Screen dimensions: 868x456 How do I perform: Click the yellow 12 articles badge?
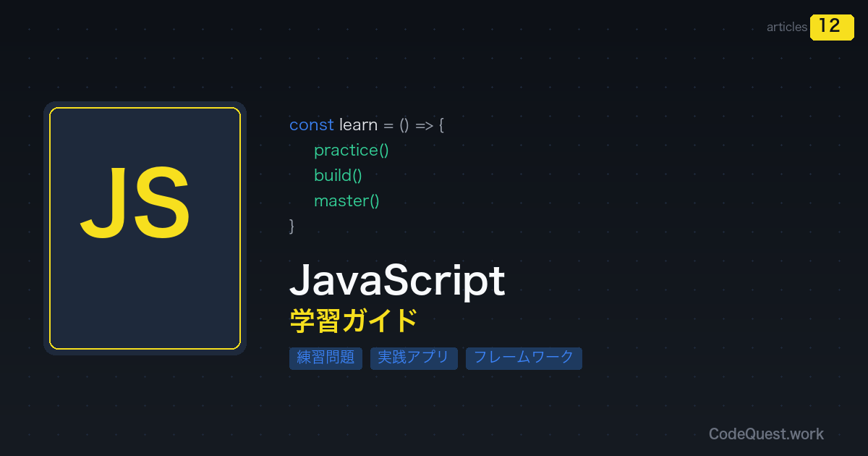[x=832, y=27]
